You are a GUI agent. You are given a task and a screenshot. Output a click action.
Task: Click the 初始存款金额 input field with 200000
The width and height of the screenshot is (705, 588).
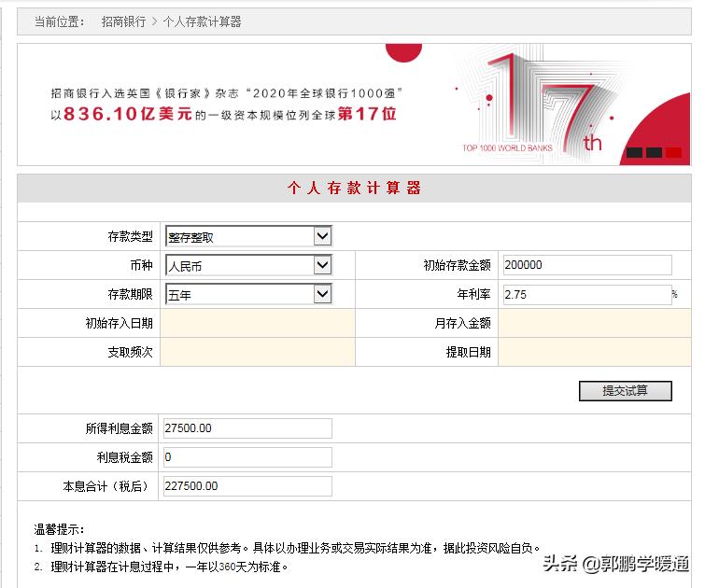click(x=587, y=265)
